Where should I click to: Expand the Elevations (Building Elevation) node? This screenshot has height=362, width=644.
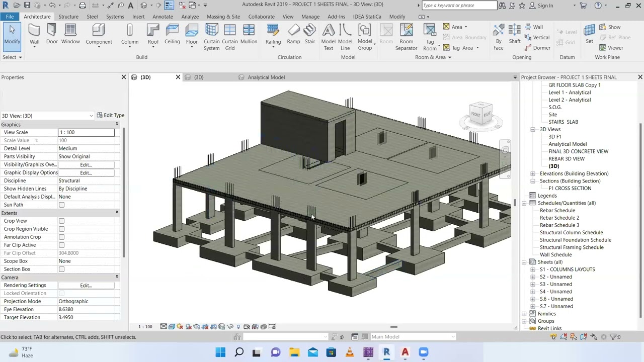click(533, 173)
